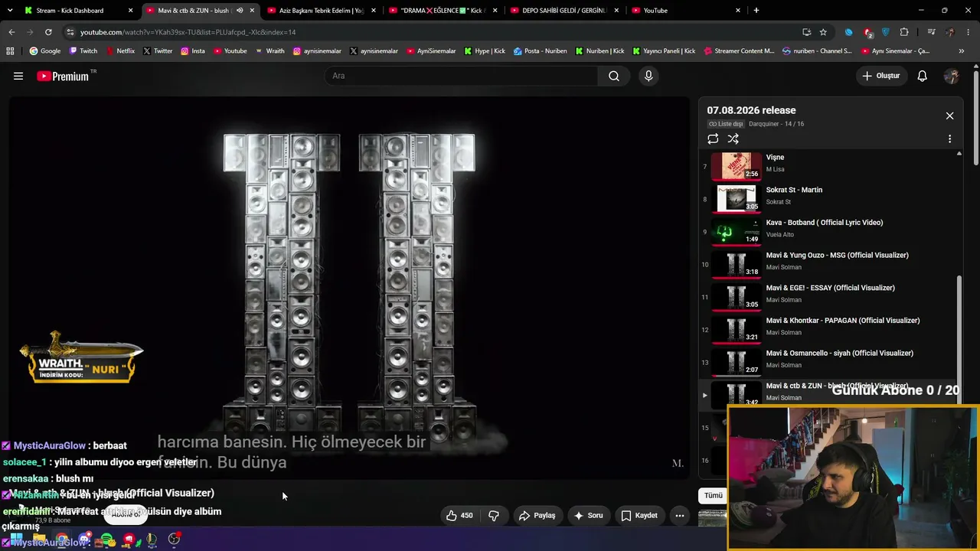Image resolution: width=980 pixels, height=551 pixels.
Task: Open the Netflix bookmark
Action: [120, 51]
